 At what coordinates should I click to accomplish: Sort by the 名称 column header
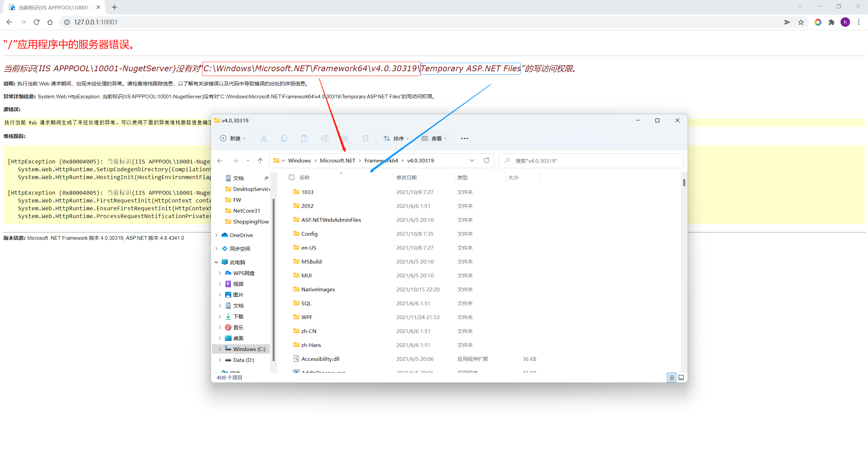point(304,177)
